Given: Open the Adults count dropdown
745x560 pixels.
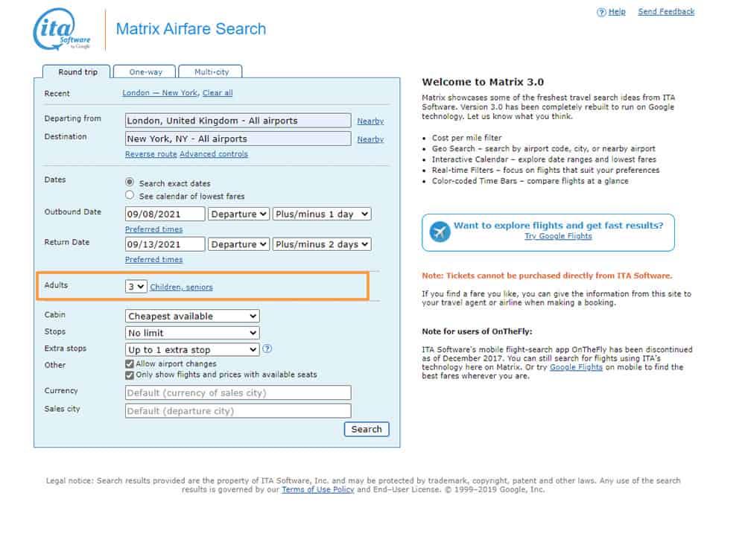Looking at the screenshot, I should [x=136, y=287].
